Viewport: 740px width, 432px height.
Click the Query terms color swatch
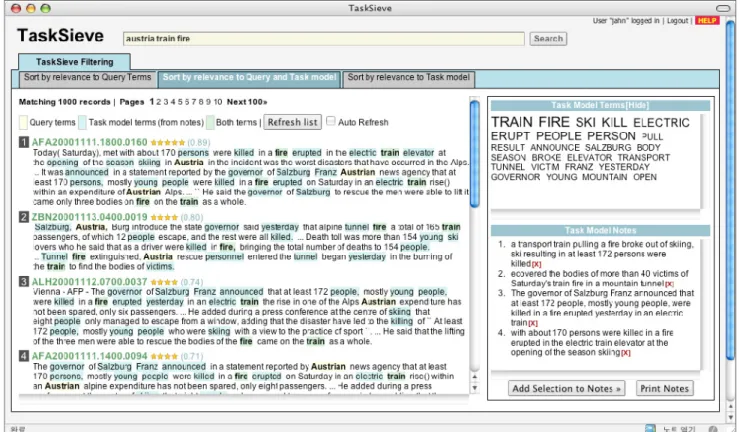(23, 122)
